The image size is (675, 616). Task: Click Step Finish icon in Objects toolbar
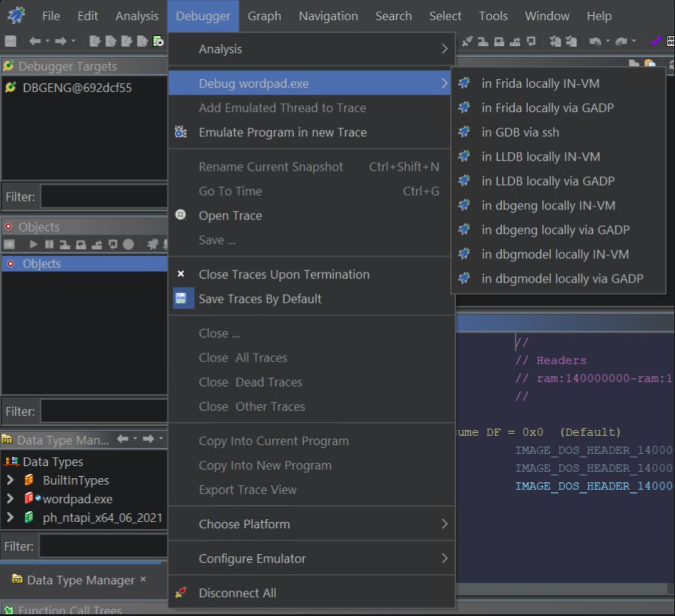(x=97, y=244)
